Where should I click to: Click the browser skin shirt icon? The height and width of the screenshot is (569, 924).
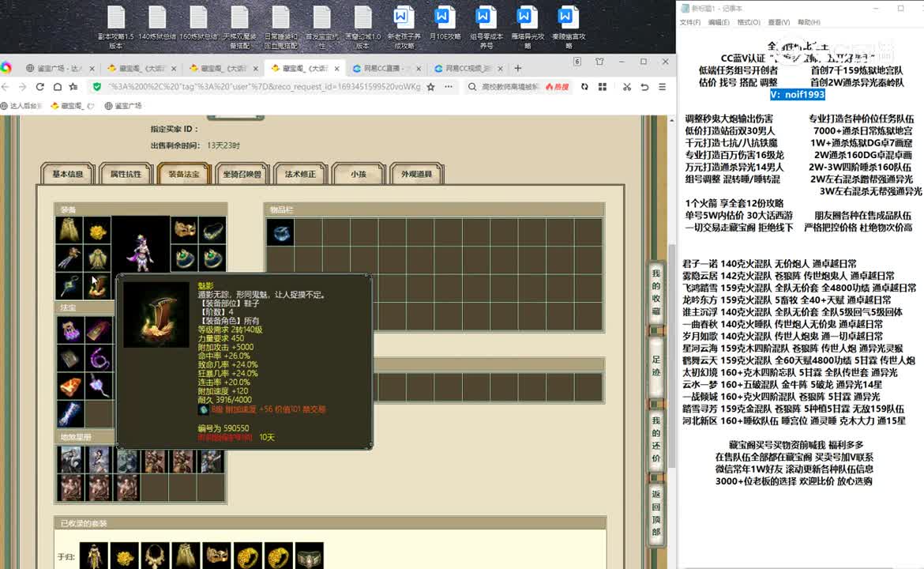599,62
